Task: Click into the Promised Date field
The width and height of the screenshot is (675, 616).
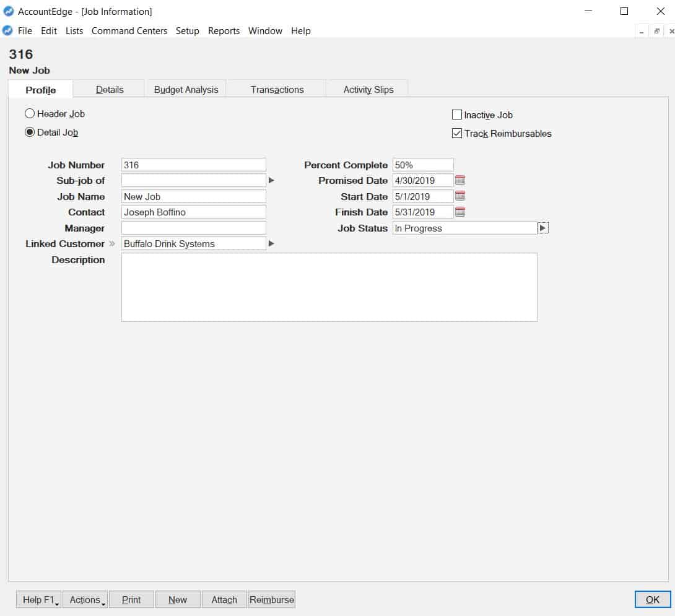Action: click(x=423, y=180)
